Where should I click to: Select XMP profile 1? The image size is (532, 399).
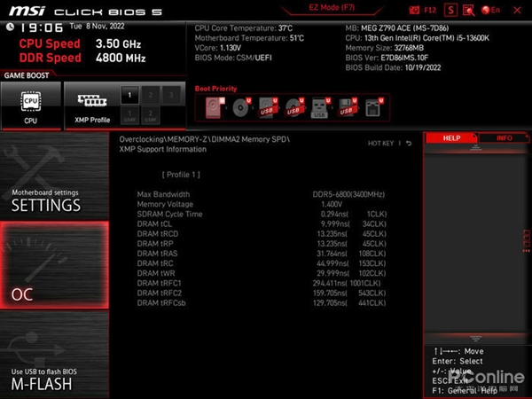click(129, 95)
